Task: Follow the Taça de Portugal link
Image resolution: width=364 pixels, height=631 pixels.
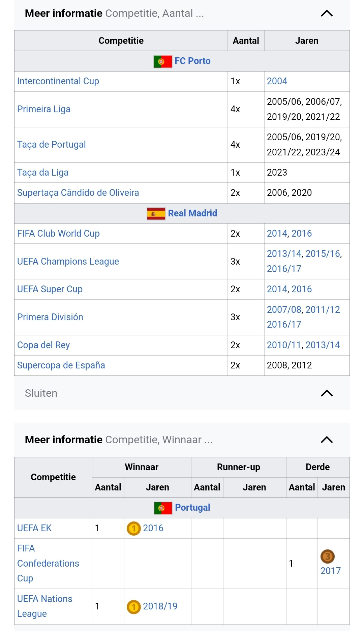Action: click(x=51, y=145)
